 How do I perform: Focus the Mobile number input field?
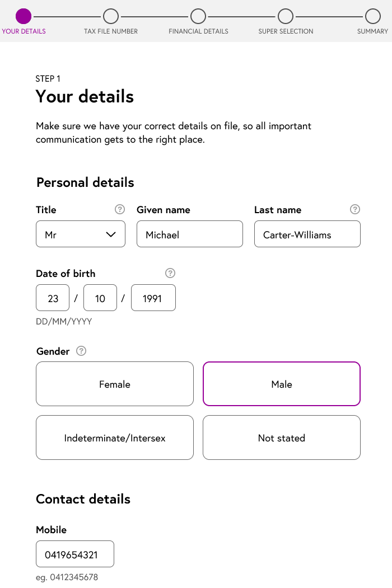75,554
